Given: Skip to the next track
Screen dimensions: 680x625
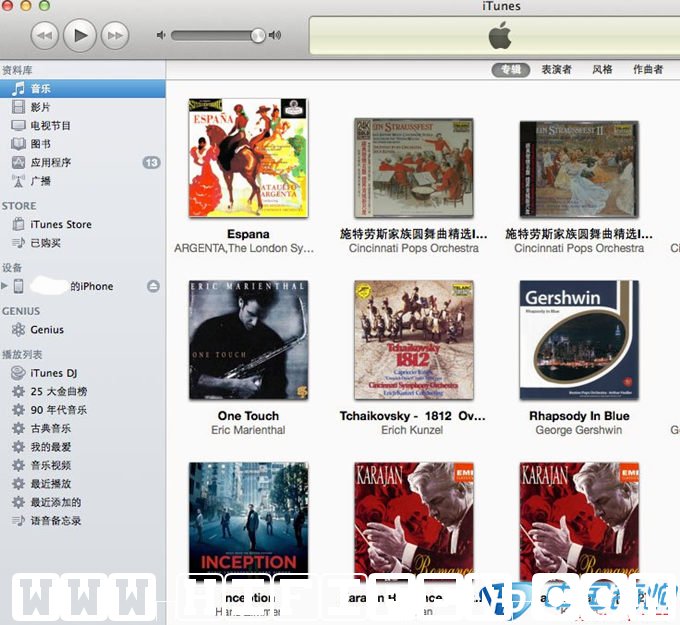Looking at the screenshot, I should pyautogui.click(x=115, y=36).
